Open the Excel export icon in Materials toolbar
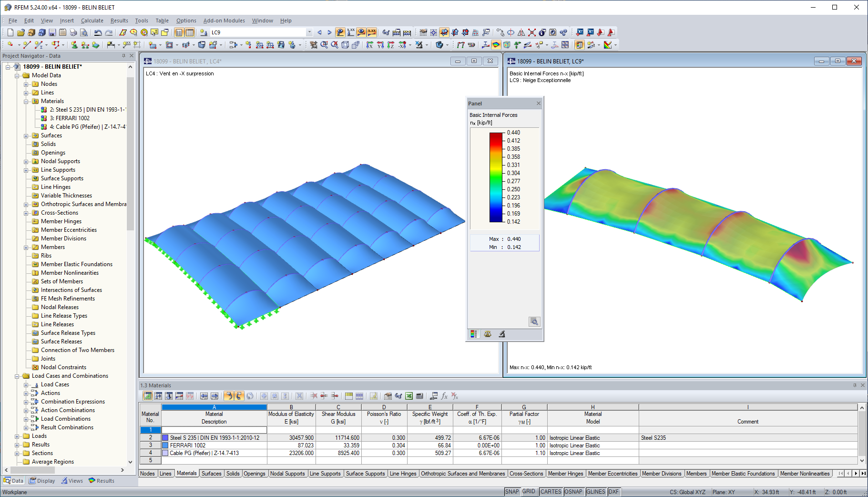 click(409, 396)
